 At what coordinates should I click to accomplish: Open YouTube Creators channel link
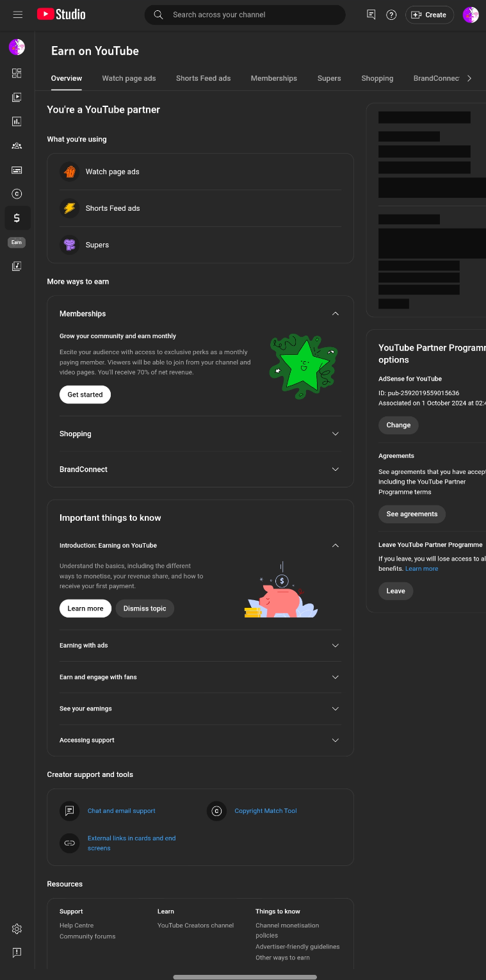click(x=196, y=926)
